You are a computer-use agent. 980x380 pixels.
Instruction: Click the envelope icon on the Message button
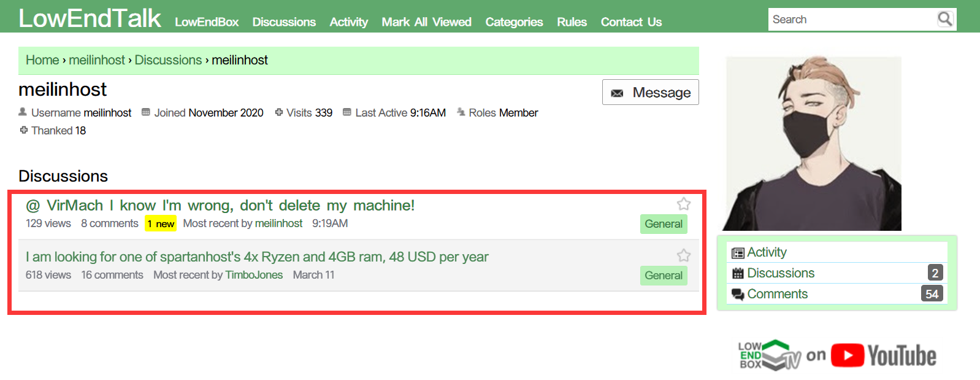(617, 93)
